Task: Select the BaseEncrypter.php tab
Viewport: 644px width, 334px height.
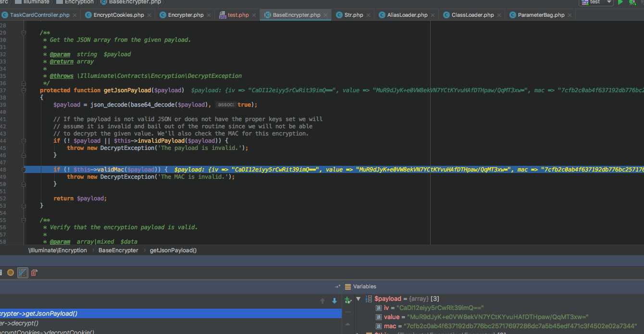Action: tap(296, 15)
